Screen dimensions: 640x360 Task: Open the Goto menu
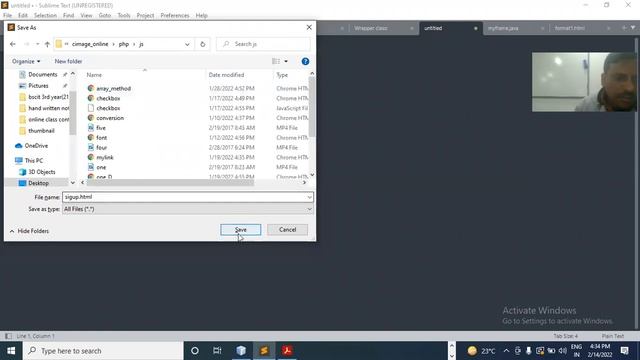pos(105,16)
